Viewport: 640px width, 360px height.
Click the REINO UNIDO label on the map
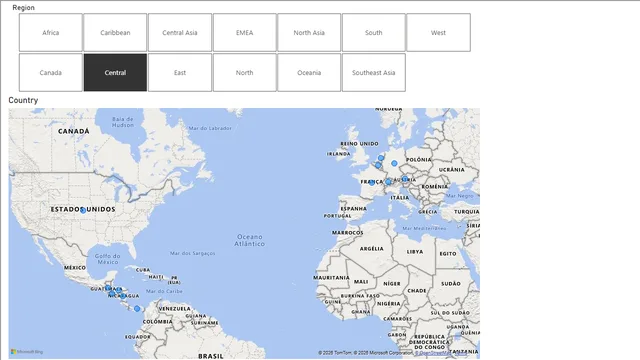(x=359, y=144)
